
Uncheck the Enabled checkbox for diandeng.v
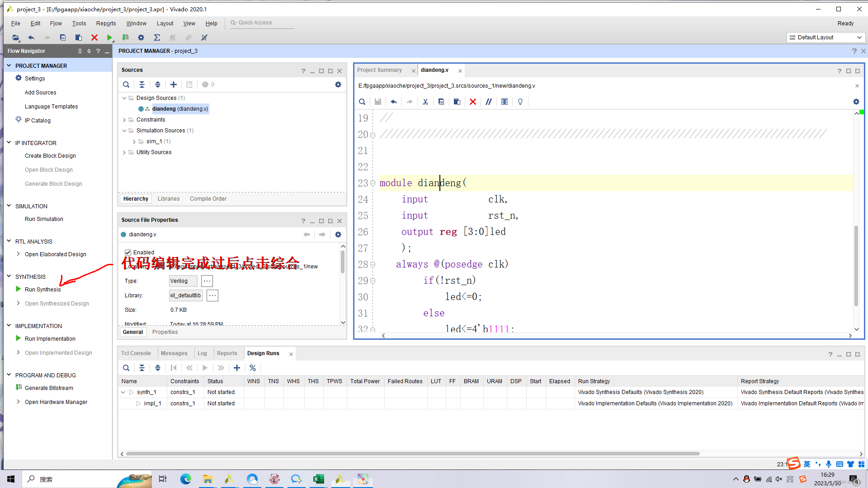coord(128,253)
